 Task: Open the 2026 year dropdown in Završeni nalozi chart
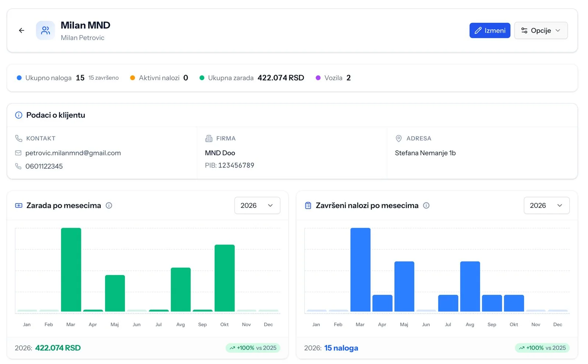pyautogui.click(x=546, y=205)
